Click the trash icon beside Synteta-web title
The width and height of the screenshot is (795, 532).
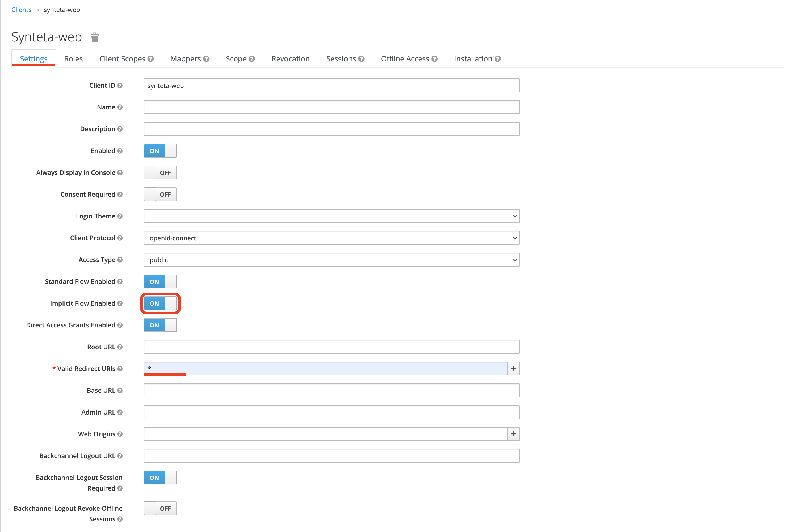95,37
